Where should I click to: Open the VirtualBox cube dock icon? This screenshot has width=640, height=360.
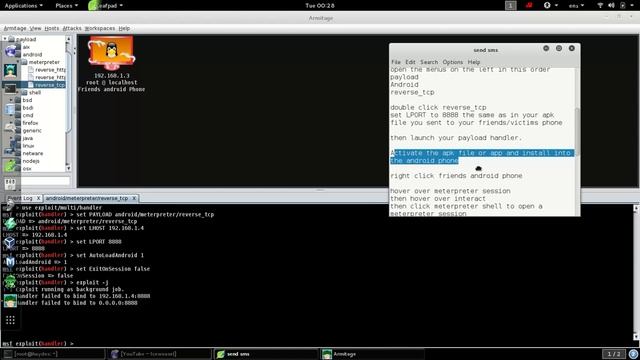(x=10, y=242)
